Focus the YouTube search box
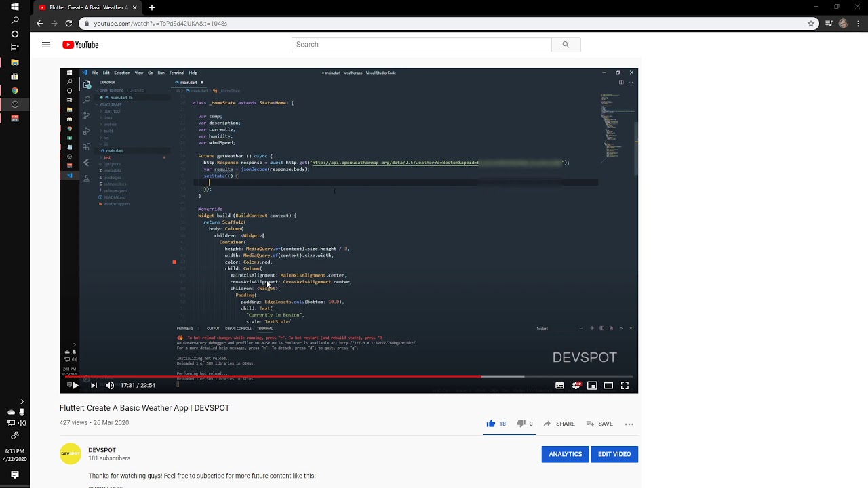This screenshot has width=868, height=488. tap(422, 45)
